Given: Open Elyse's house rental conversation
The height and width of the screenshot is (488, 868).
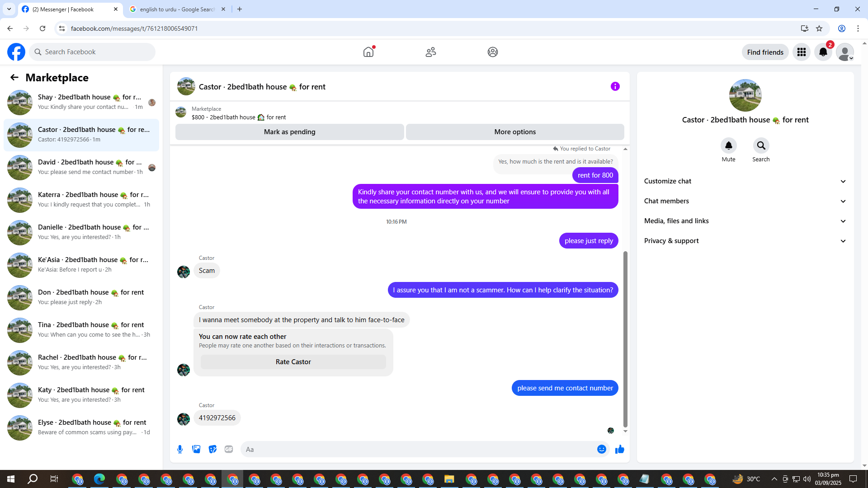Looking at the screenshot, I should click(81, 427).
